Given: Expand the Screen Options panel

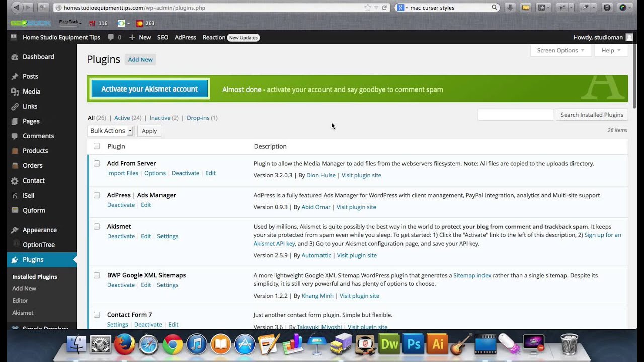Looking at the screenshot, I should [x=560, y=50].
